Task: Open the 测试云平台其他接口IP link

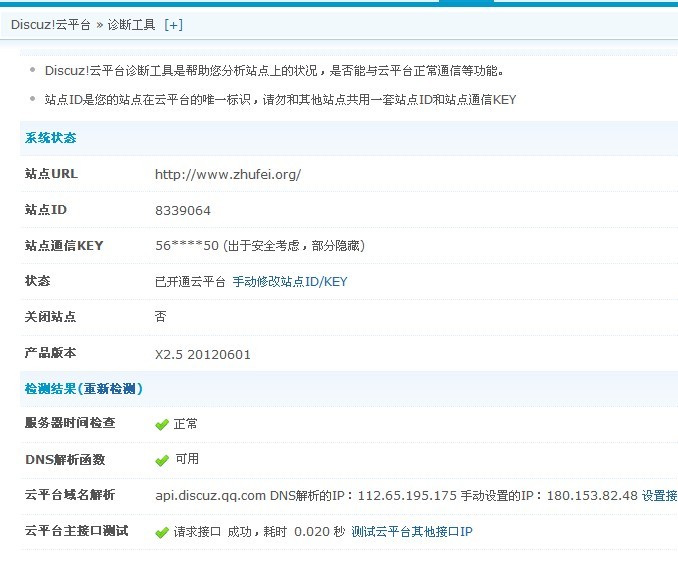Action: [x=411, y=532]
